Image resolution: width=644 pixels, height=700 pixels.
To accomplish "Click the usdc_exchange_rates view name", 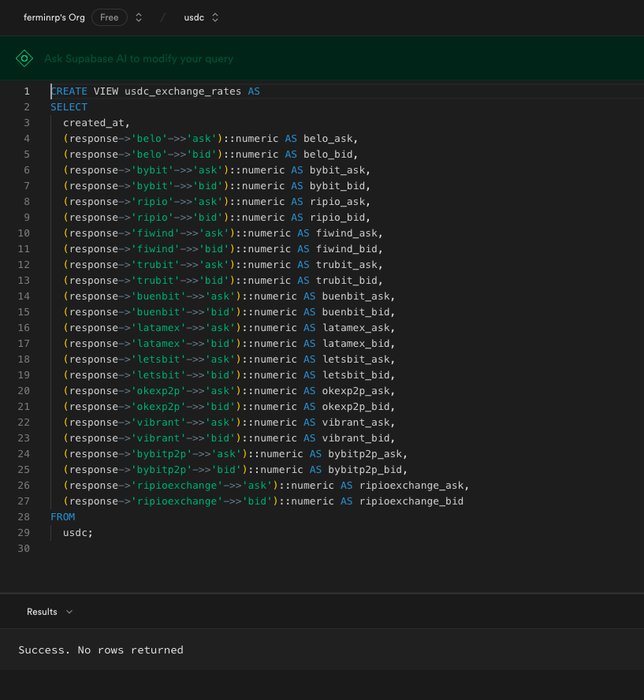I will click(183, 91).
